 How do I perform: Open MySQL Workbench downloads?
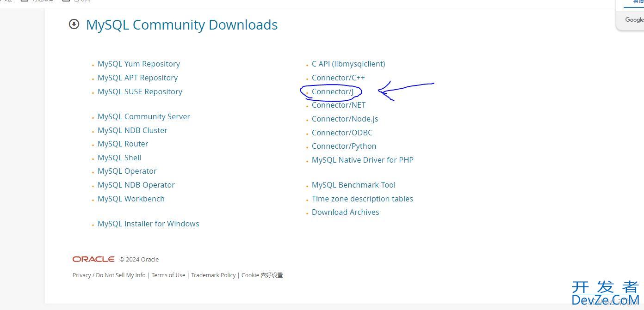click(x=131, y=199)
